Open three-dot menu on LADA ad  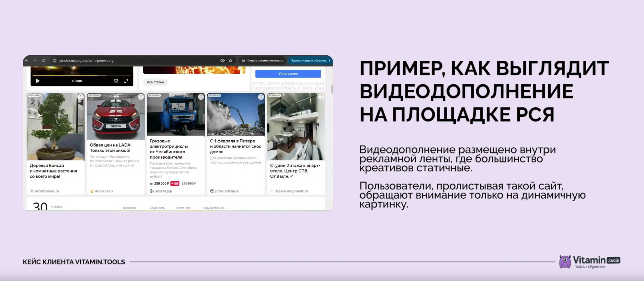click(141, 97)
